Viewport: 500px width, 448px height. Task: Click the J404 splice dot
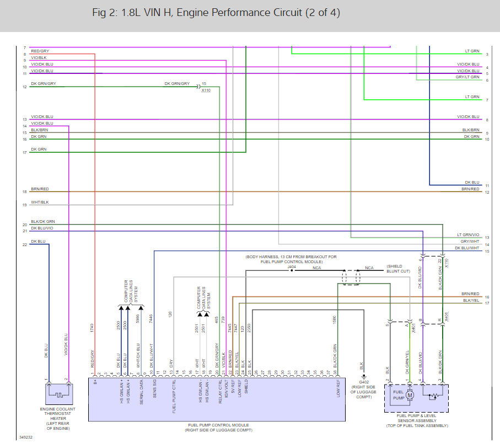point(292,270)
